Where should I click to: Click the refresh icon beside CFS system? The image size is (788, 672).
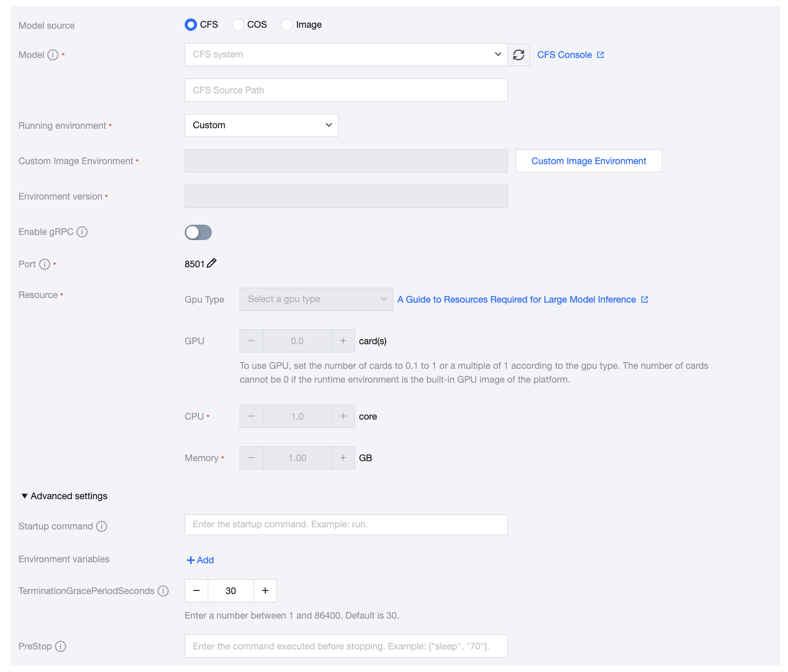(518, 55)
